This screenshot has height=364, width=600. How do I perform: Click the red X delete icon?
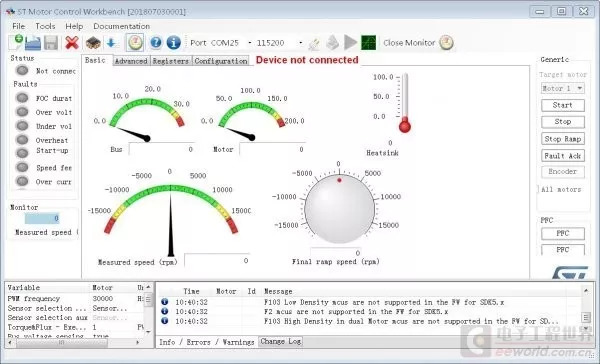pos(72,42)
